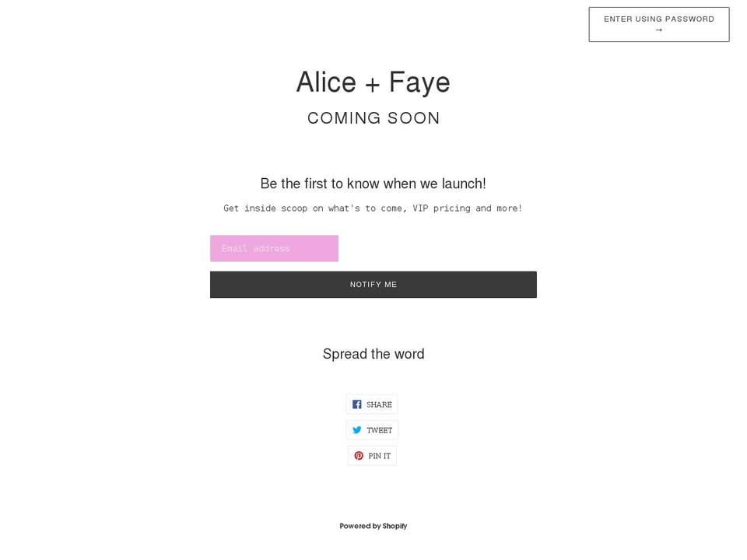Click the pink Email address input field
Screen dimensions: 747x560
tap(274, 248)
